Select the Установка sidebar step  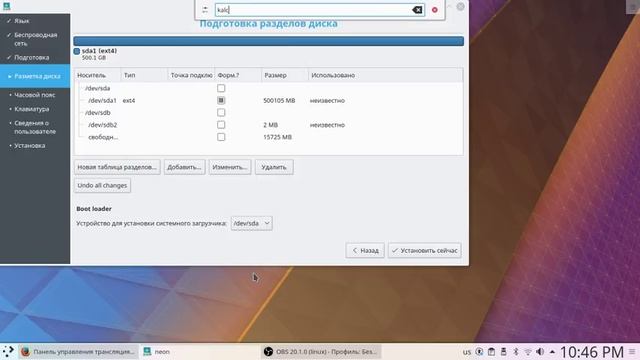point(29,145)
